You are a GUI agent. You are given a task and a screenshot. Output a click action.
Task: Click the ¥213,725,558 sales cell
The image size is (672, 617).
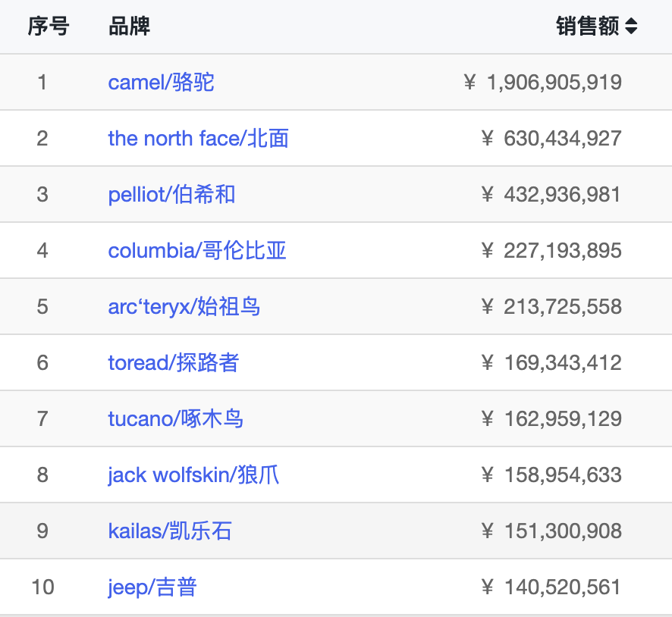tap(552, 306)
